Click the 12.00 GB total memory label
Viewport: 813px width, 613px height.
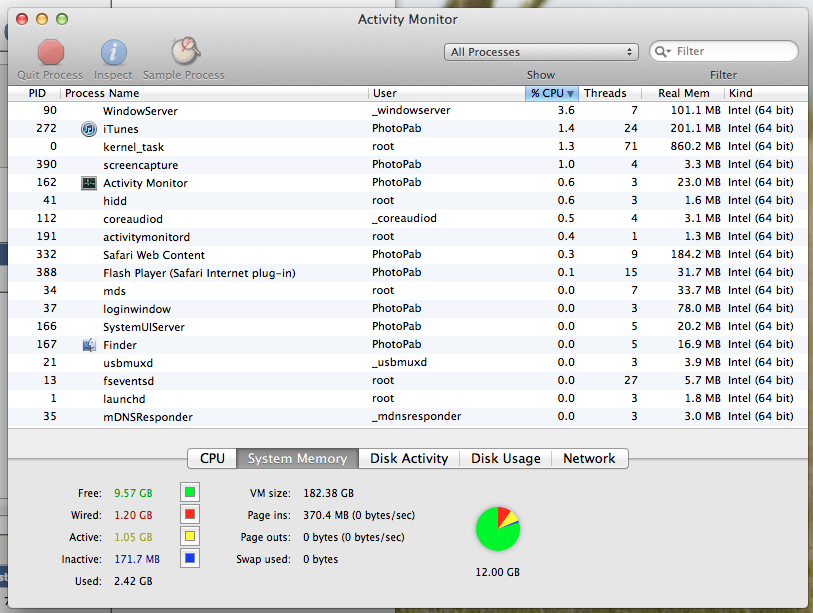click(498, 572)
